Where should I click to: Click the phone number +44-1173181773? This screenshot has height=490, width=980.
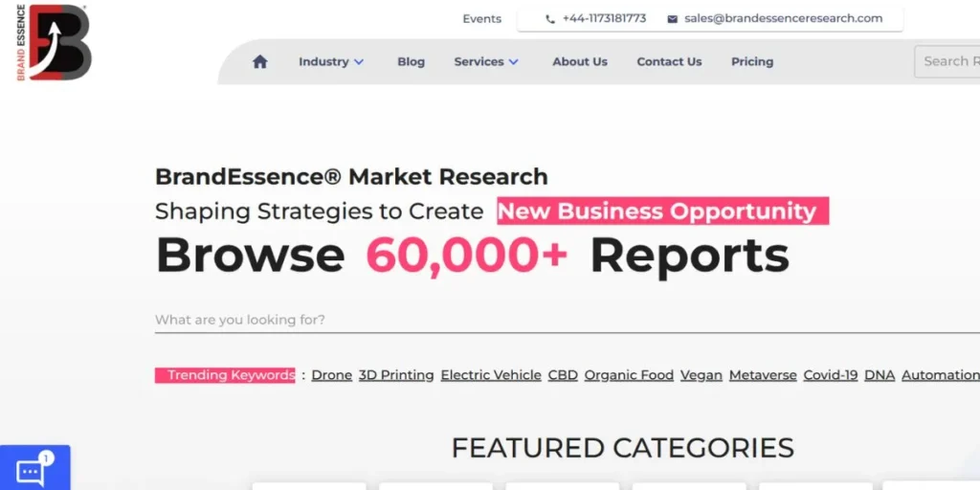(x=605, y=19)
